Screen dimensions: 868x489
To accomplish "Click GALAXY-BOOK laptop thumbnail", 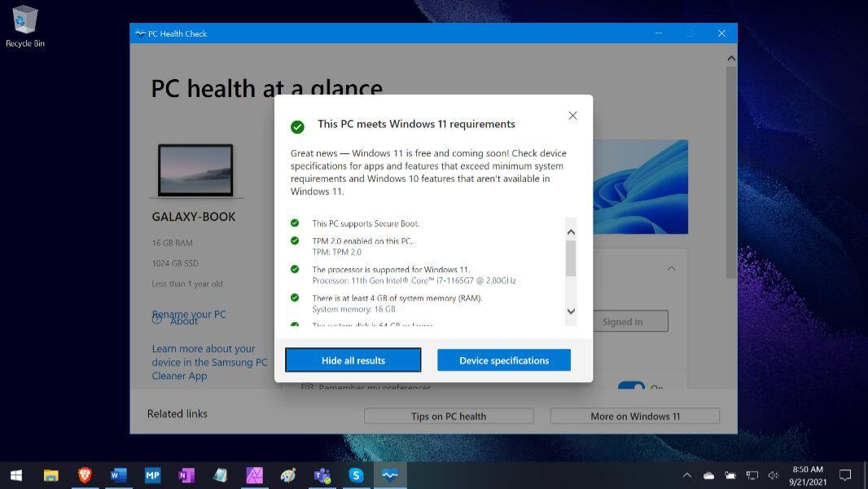I will coord(195,170).
